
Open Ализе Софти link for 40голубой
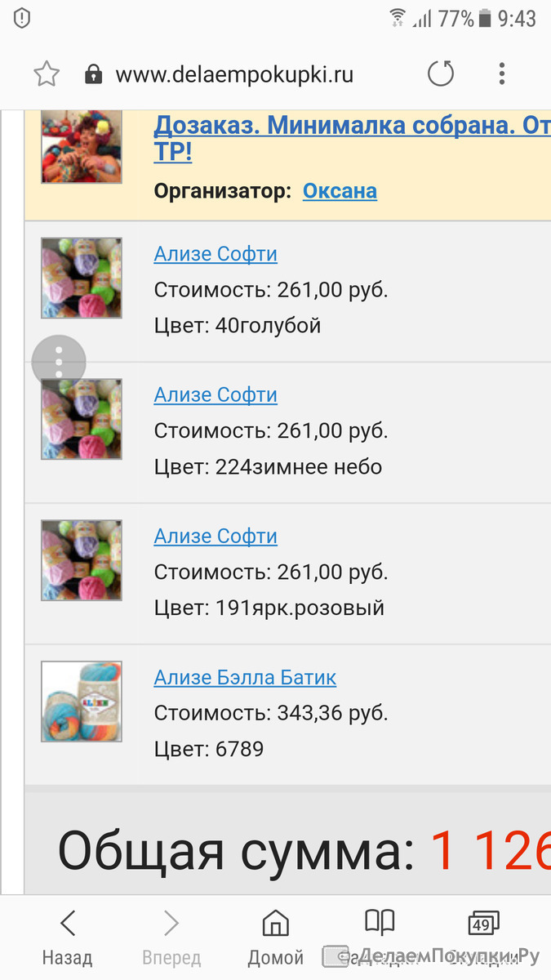click(216, 254)
